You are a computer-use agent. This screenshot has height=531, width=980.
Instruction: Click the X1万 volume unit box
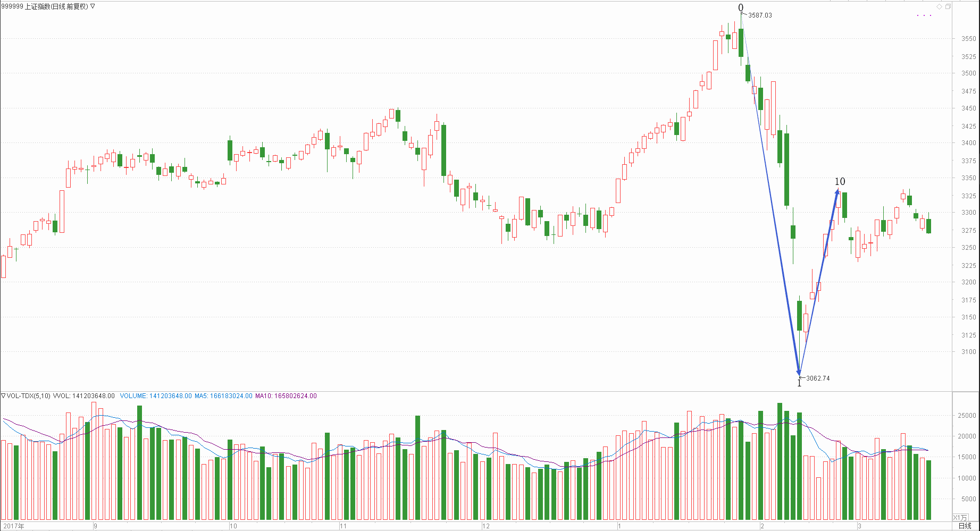tap(960, 518)
